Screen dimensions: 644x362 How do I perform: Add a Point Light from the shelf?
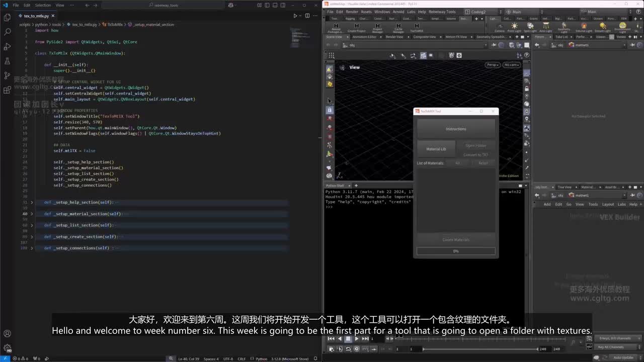(514, 27)
